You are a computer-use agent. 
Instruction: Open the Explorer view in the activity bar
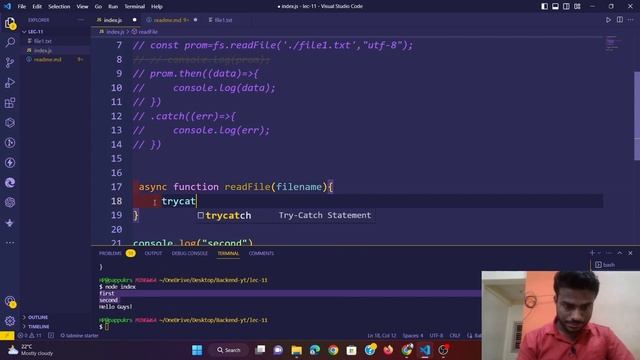coord(10,23)
